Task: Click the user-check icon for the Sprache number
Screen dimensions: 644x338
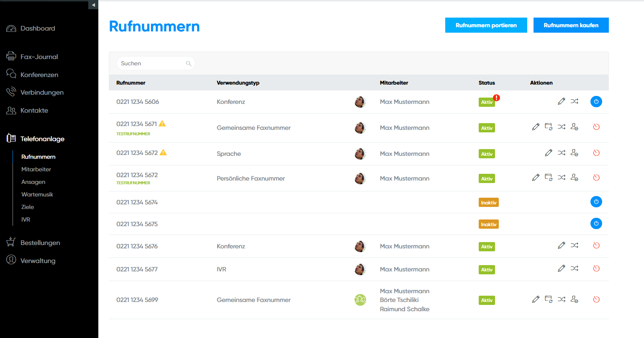Action: pos(575,153)
